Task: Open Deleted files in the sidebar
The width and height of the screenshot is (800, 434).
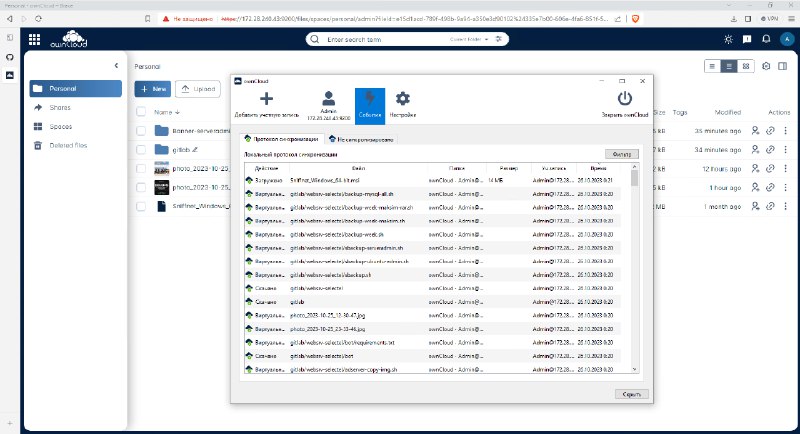Action: tap(76, 145)
